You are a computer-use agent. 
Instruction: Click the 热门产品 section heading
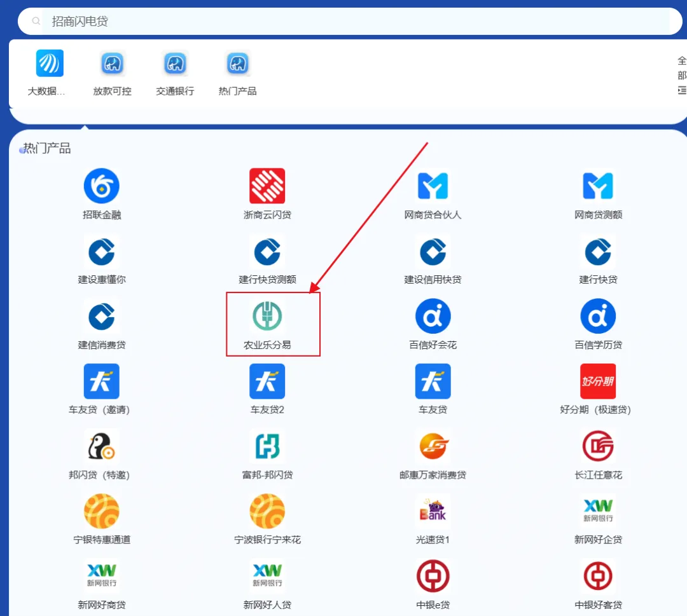click(46, 148)
